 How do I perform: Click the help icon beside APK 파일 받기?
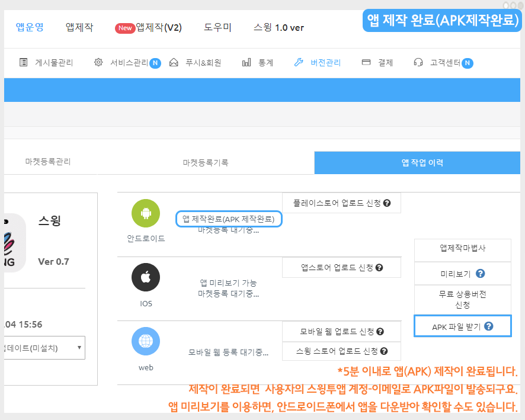click(488, 326)
